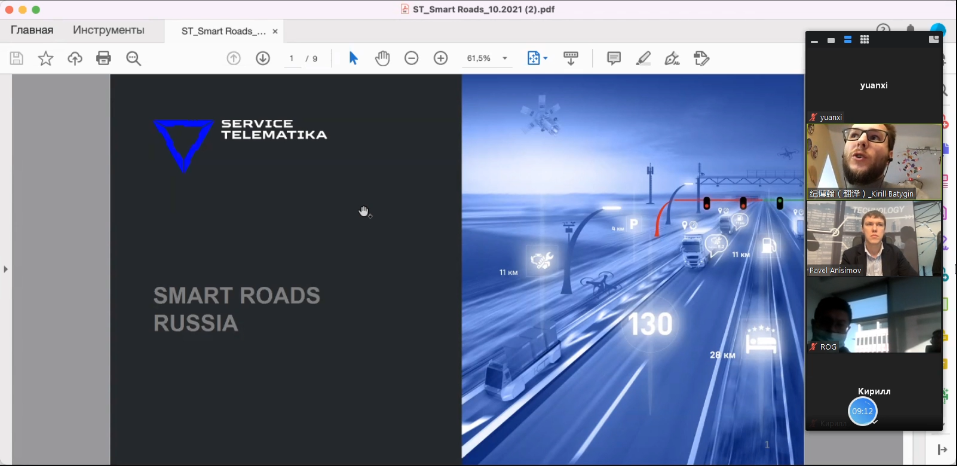
Task: Open the 61,5% zoom level dropdown
Action: pyautogui.click(x=487, y=59)
